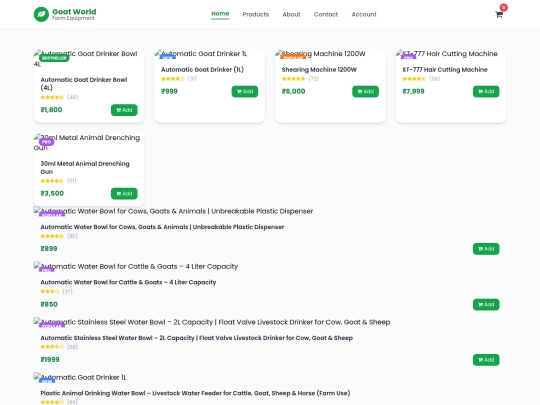
Task: Click the Bestseller badge on Drinker Bowl
Action: click(54, 58)
